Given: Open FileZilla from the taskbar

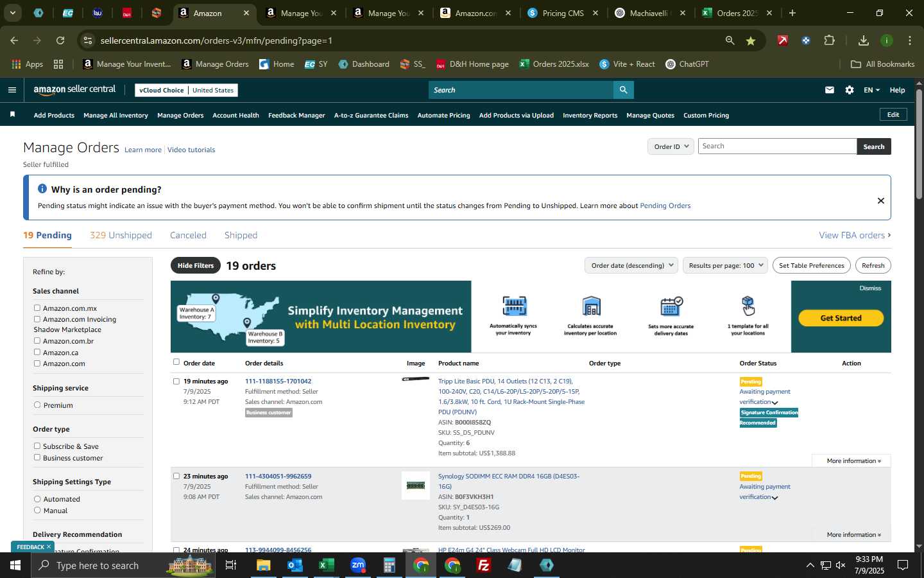Looking at the screenshot, I should pos(483,565).
